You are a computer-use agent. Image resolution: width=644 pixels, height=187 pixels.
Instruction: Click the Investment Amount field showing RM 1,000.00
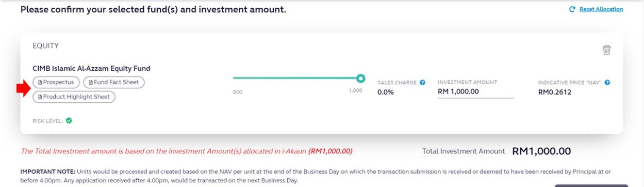click(x=475, y=92)
